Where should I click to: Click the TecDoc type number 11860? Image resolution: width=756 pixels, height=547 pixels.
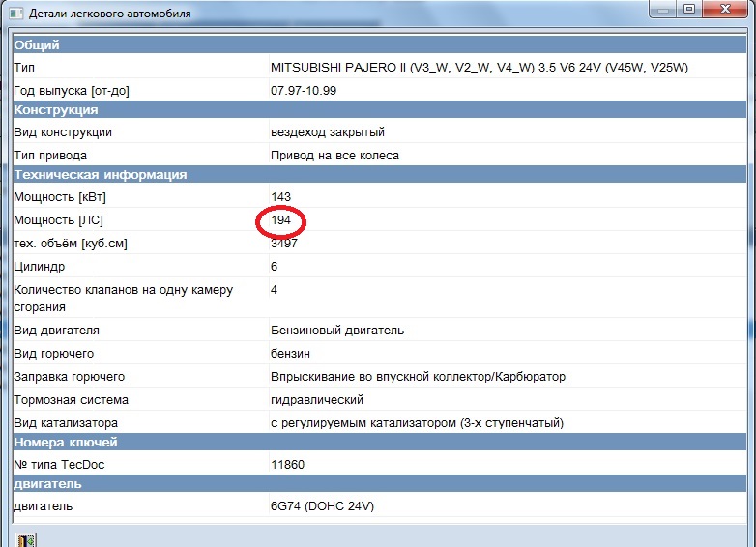coord(288,465)
